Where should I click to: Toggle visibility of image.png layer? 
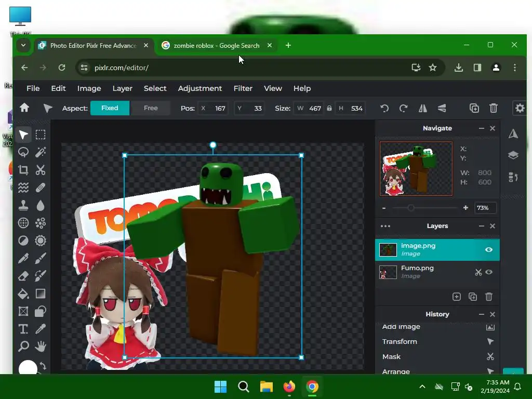pos(488,250)
